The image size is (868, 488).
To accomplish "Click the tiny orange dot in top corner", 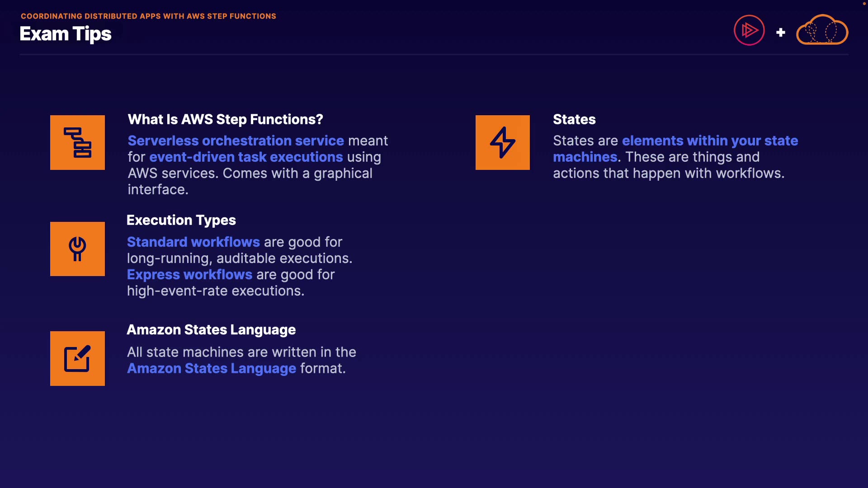I will (864, 4).
